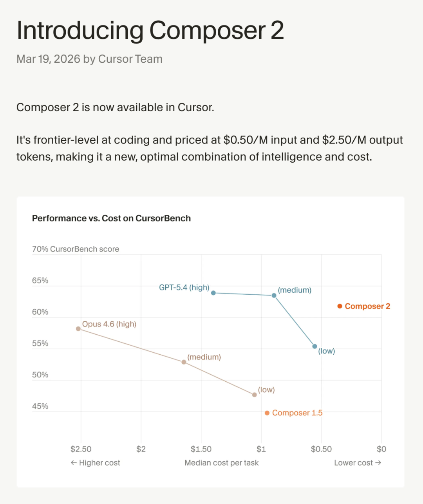
Task: Click the "$2.50" x-axis tick label
Action: (81, 449)
